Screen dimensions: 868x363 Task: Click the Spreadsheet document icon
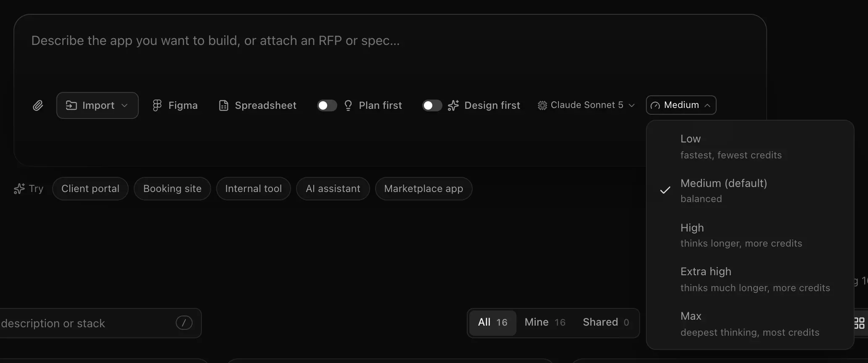224,105
